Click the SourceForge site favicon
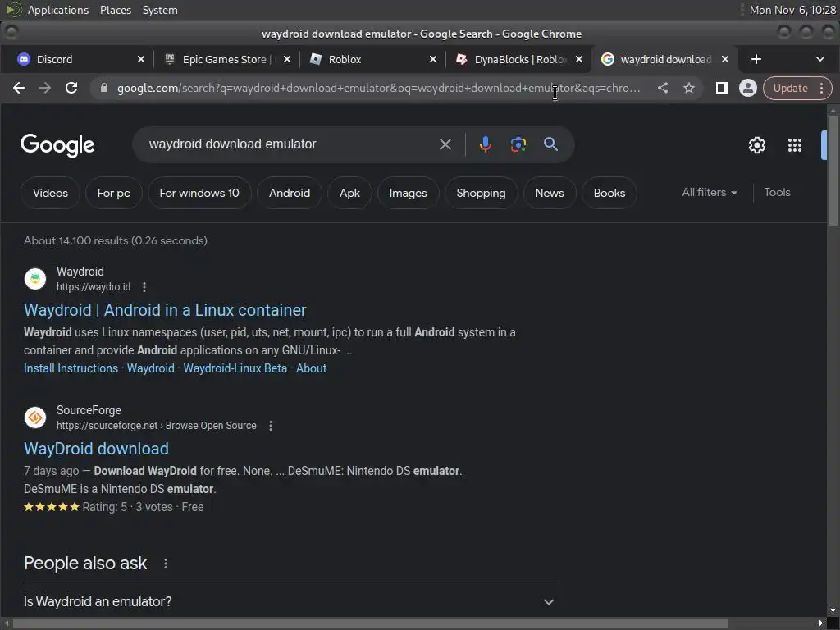 click(35, 418)
